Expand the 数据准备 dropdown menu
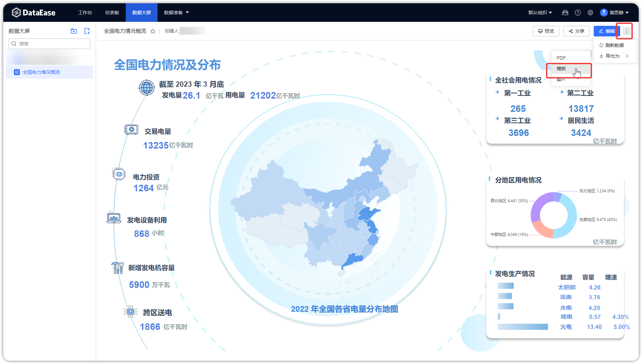This screenshot has height=364, width=642. pyautogui.click(x=176, y=13)
